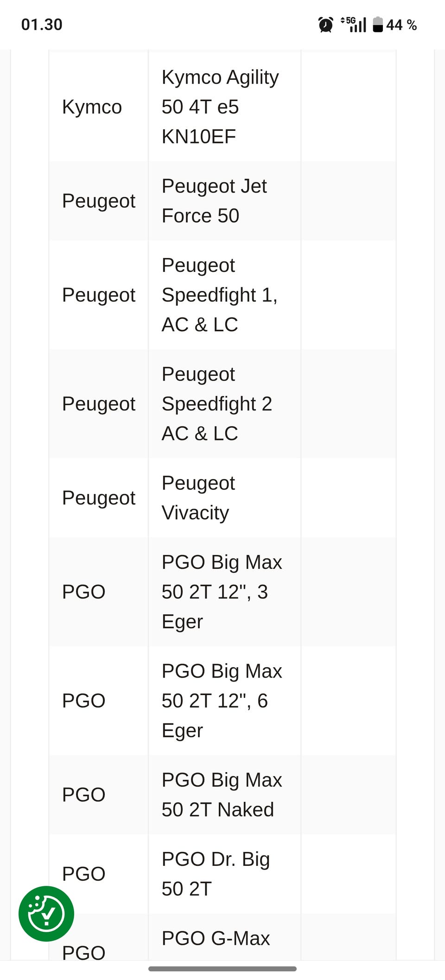This screenshot has height=980, width=445.
Task: Tap the 01.30 clock time
Action: click(x=42, y=25)
